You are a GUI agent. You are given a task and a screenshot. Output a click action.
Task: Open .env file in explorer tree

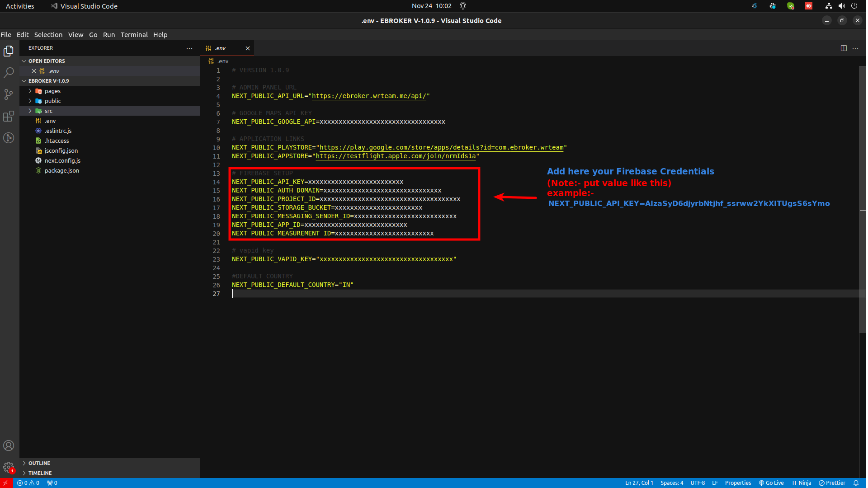point(110,121)
